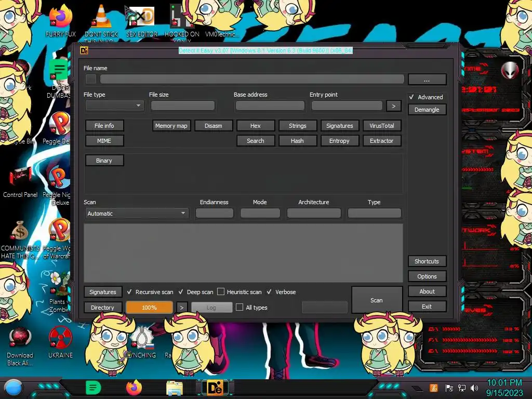Open the Extractor tool
This screenshot has height=399, width=532.
point(382,140)
